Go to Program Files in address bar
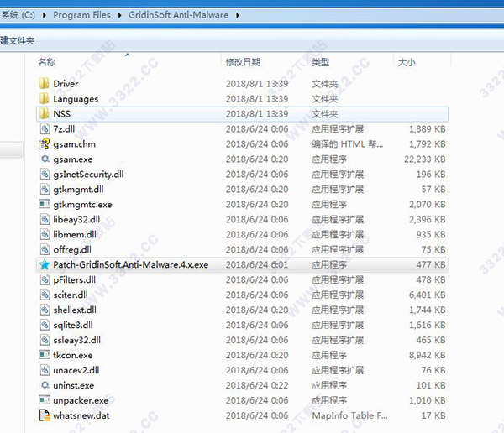Viewport: 504px width, 433px height. coord(81,15)
